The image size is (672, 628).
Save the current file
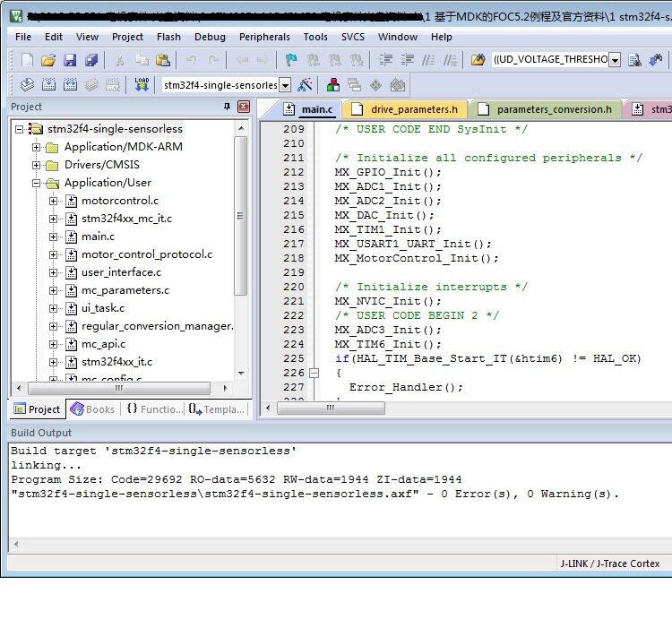coord(69,60)
